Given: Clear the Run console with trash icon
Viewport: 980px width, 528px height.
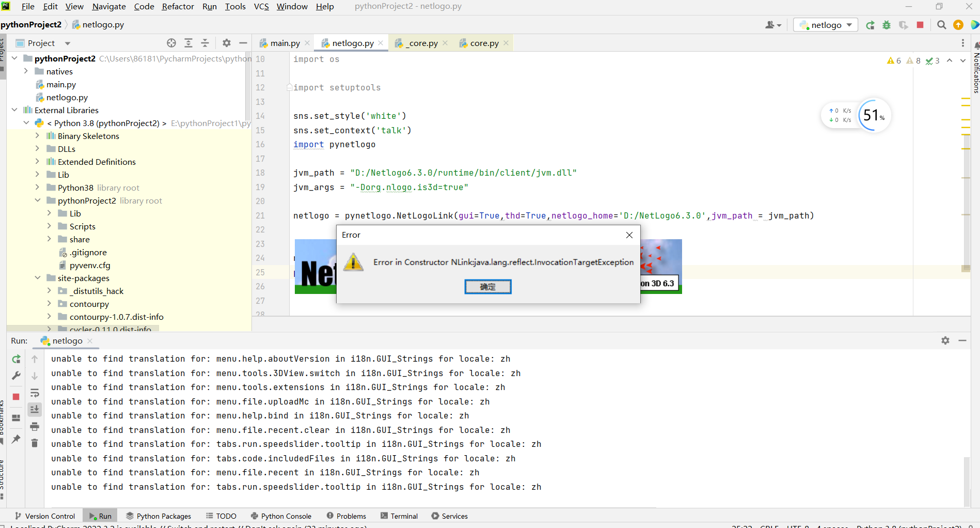Looking at the screenshot, I should pos(35,443).
